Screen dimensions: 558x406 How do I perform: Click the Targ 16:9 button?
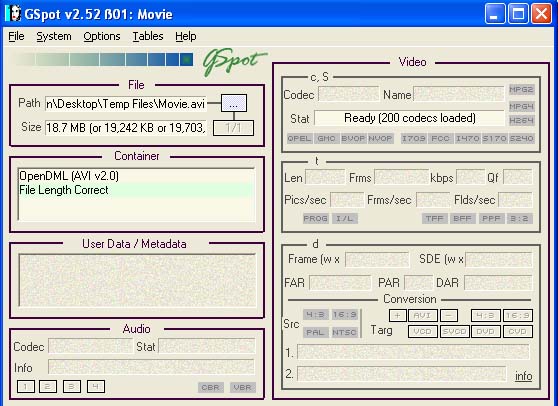click(x=518, y=315)
